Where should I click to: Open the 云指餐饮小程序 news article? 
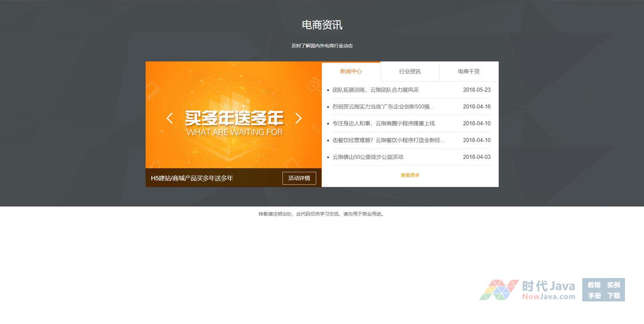click(388, 140)
